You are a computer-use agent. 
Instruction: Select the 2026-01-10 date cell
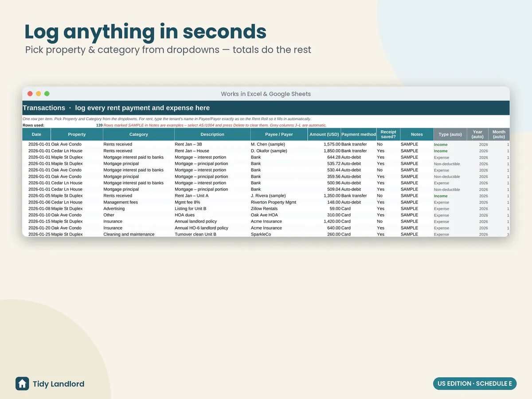click(x=36, y=215)
